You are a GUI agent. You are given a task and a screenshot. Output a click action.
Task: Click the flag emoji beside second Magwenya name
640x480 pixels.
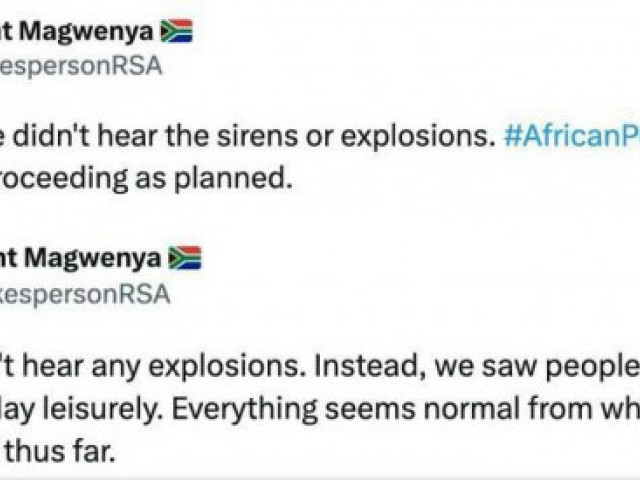pos(185,258)
